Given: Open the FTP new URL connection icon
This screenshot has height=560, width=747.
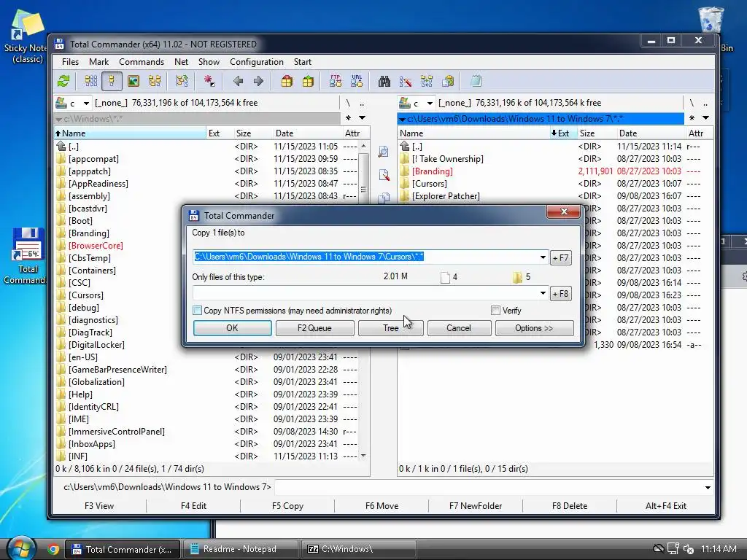Looking at the screenshot, I should (357, 81).
